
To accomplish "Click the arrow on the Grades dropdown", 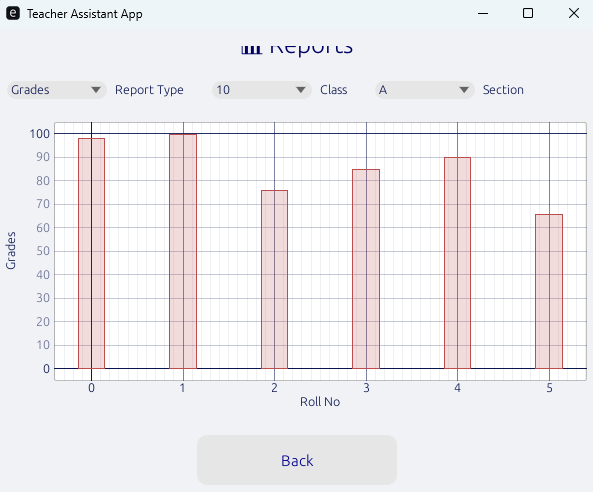I will click(x=96, y=90).
